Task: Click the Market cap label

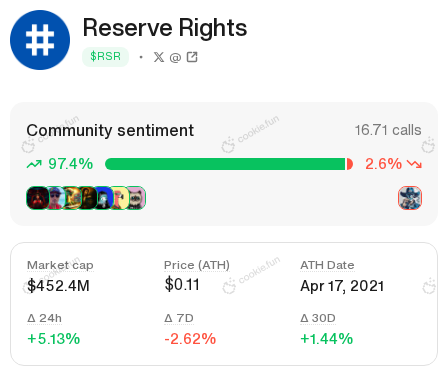Action: point(60,265)
